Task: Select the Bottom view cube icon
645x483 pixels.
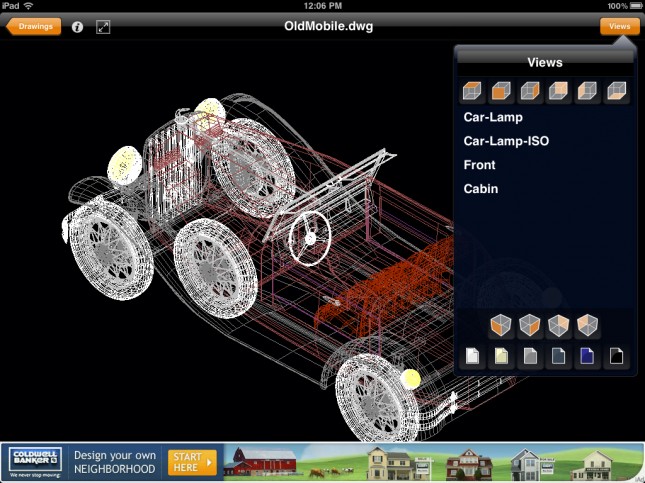Action: pyautogui.click(x=617, y=92)
